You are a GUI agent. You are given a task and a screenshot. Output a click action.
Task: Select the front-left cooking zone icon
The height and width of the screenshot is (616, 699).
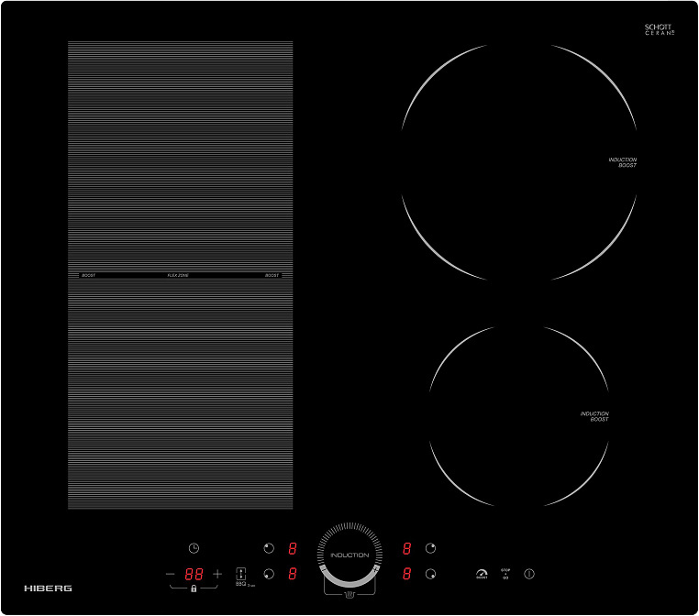click(x=269, y=575)
